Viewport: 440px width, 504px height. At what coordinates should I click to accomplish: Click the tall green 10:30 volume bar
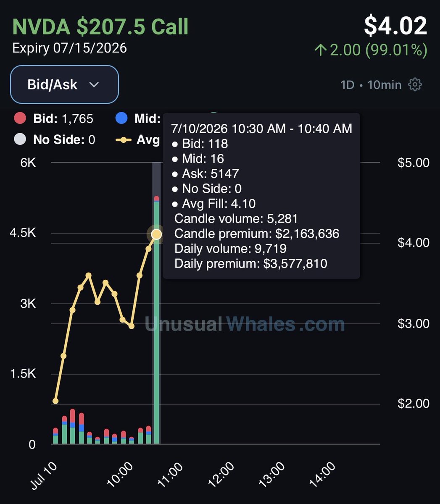coord(156,320)
